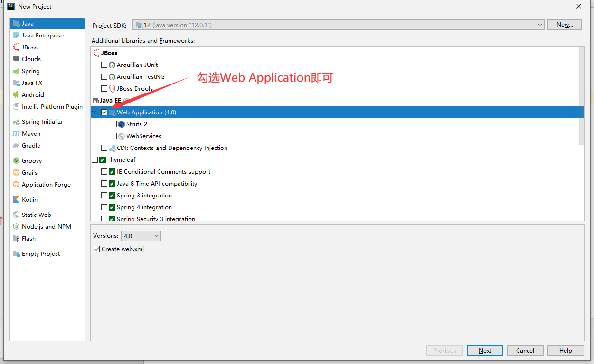Viewport: 594px width, 364px height.
Task: Click the Help button
Action: (566, 351)
